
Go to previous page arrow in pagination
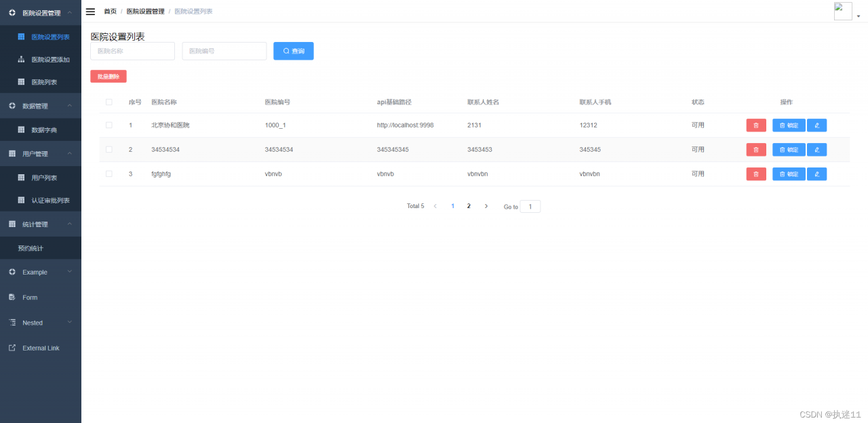[435, 206]
